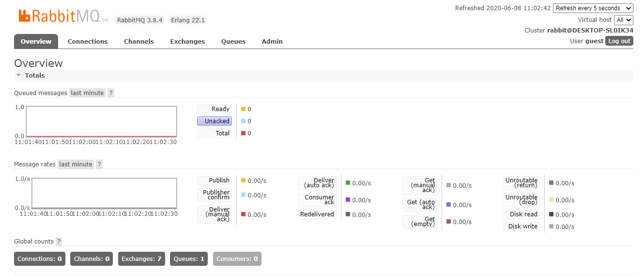This screenshot has height=276, width=644.
Task: Switch to the Channels tab
Action: 138,41
